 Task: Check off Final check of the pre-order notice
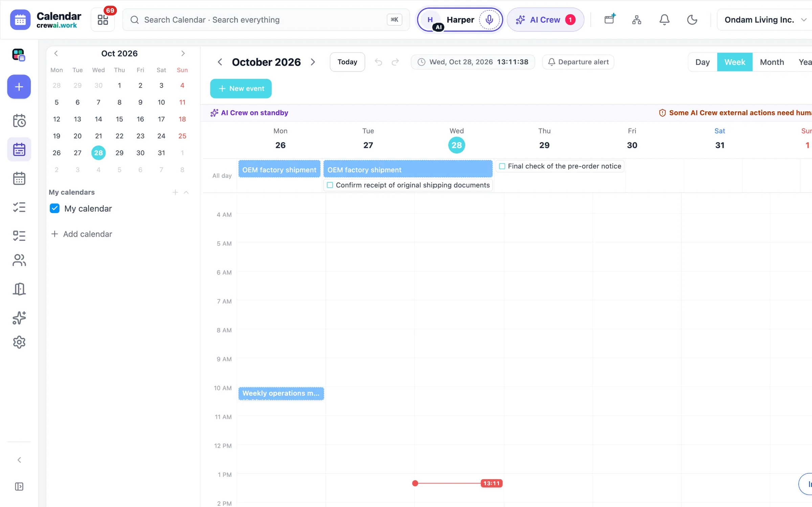(502, 166)
